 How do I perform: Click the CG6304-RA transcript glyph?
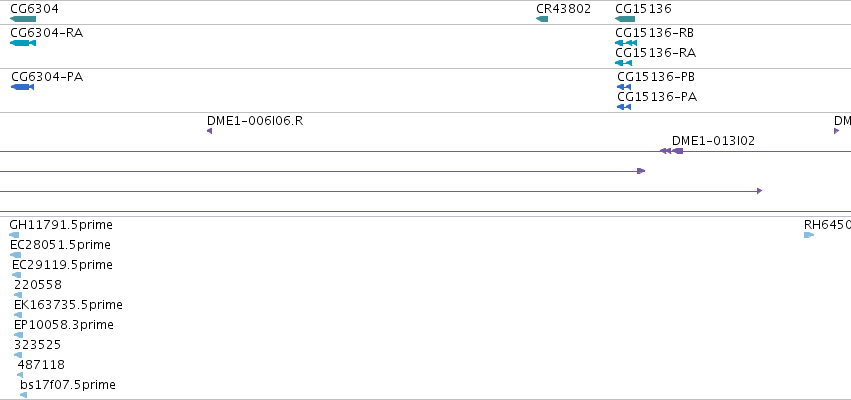23,43
